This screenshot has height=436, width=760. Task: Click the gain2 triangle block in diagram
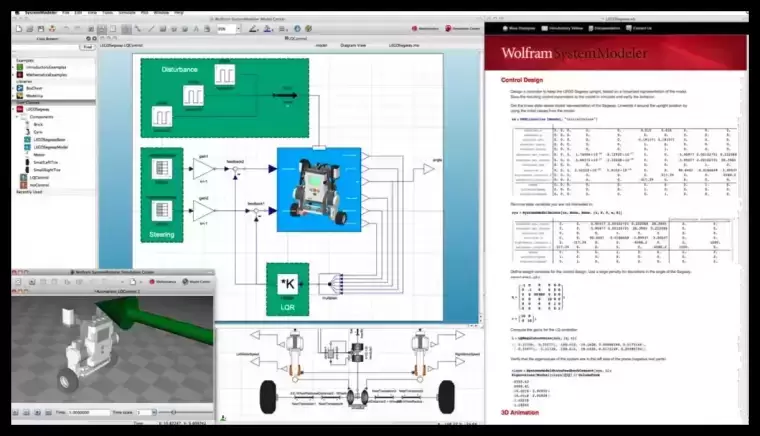coord(204,211)
